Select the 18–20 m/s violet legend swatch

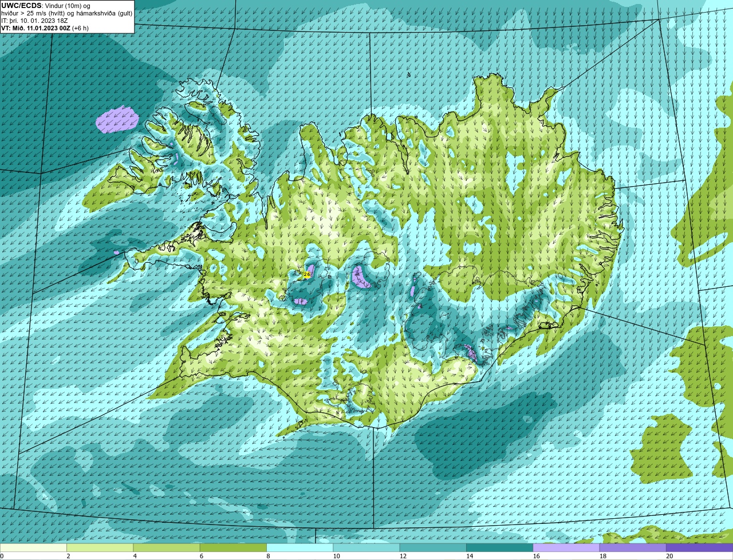tap(633, 547)
